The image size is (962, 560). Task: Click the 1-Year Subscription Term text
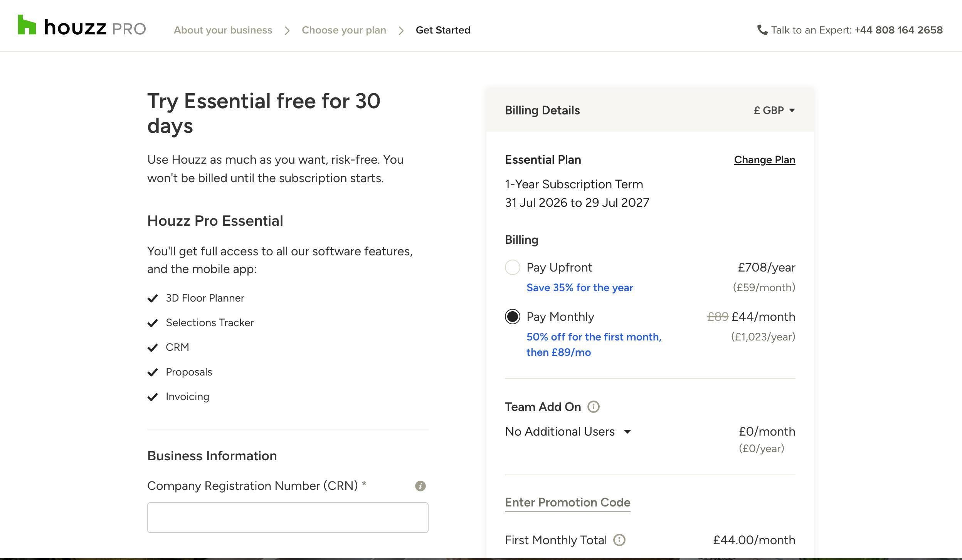[x=574, y=184]
